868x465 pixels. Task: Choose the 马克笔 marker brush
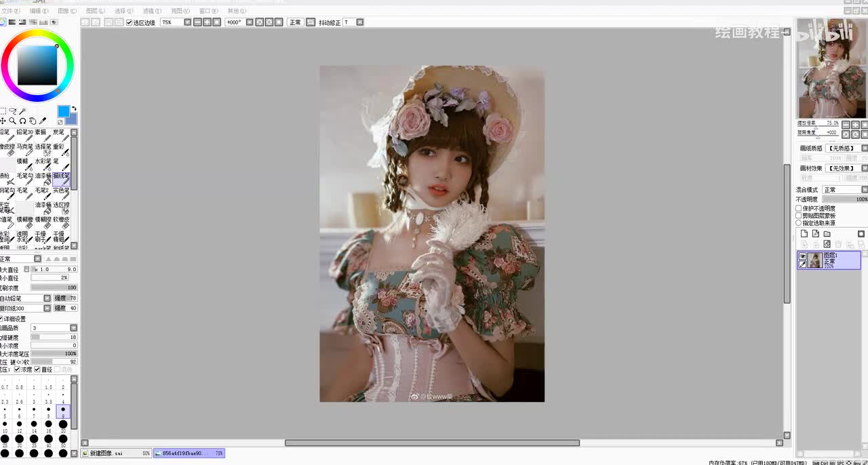(x=25, y=150)
